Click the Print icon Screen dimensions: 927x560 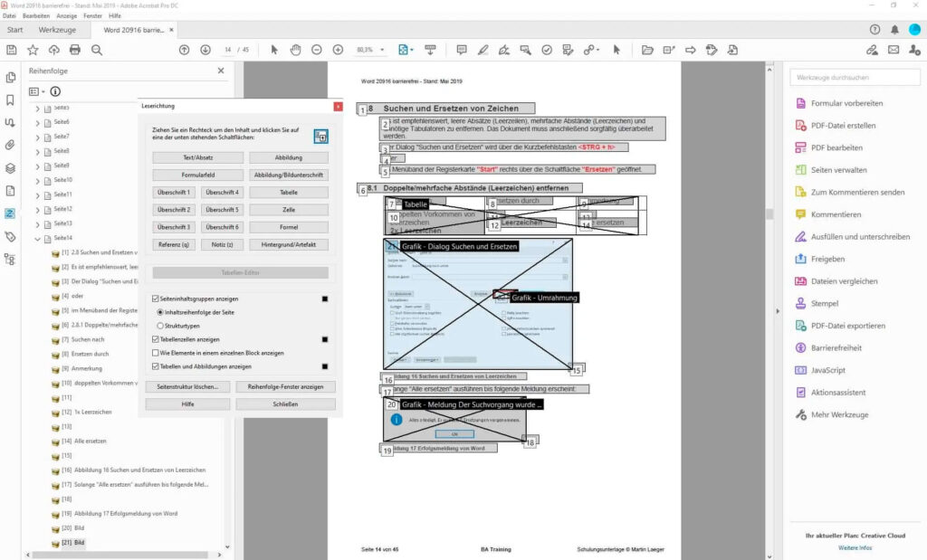pos(75,51)
